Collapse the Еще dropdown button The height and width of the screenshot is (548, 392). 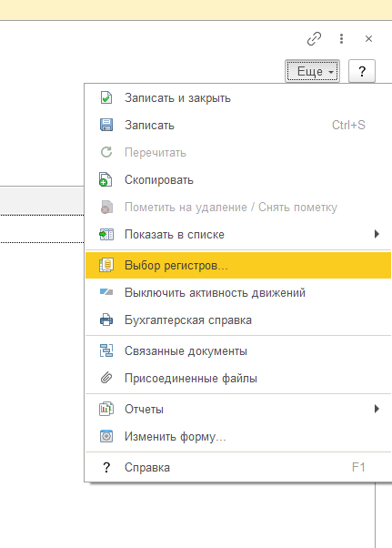click(x=312, y=71)
